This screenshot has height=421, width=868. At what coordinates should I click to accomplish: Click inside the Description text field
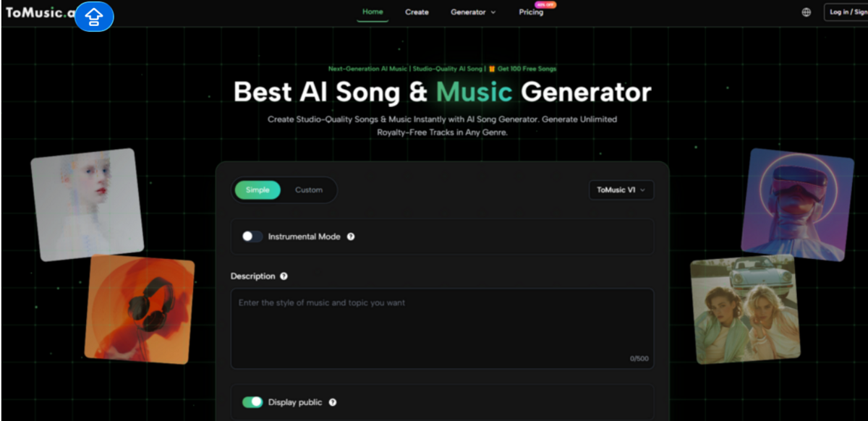click(442, 328)
